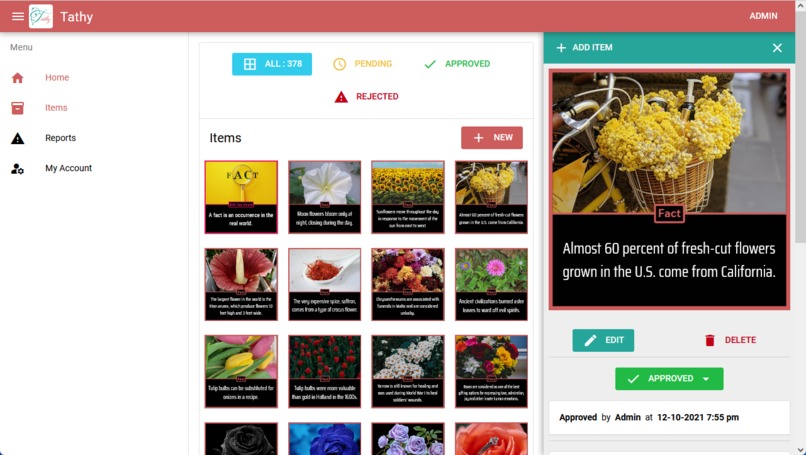
Task: Select the coral rose with ring thumbnail
Action: tap(491, 439)
